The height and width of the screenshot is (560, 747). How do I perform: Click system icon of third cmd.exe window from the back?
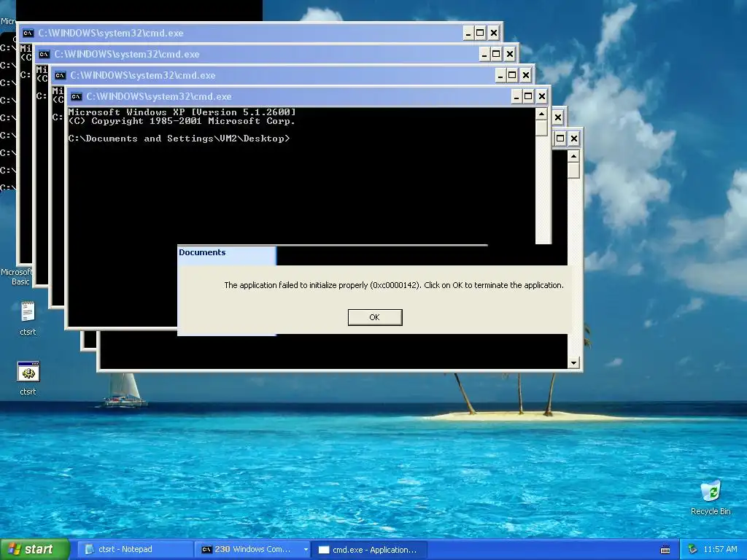point(60,75)
